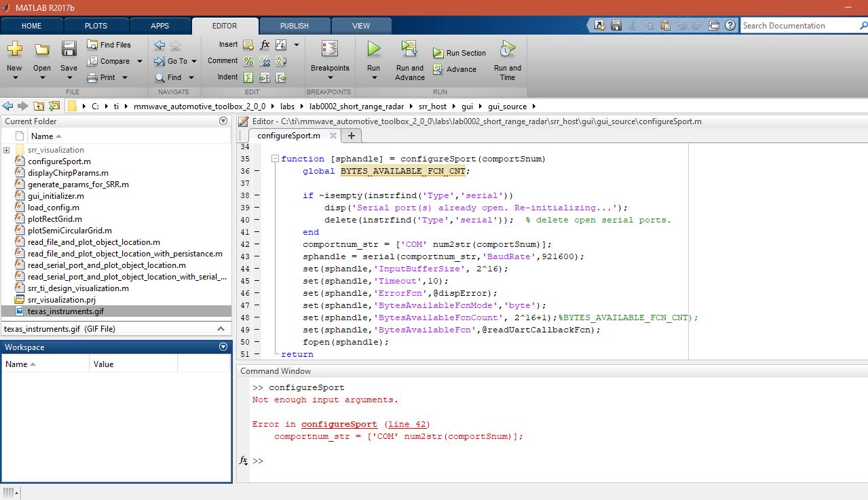Viewport: 868px width, 500px height.
Task: Click the Find Files button
Action: pyautogui.click(x=109, y=45)
